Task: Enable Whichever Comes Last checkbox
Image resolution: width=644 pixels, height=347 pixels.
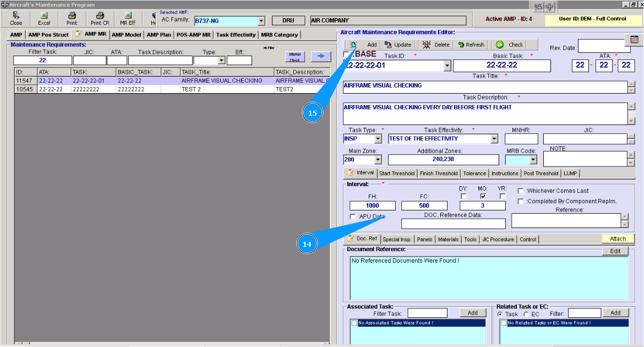Action: tap(520, 191)
